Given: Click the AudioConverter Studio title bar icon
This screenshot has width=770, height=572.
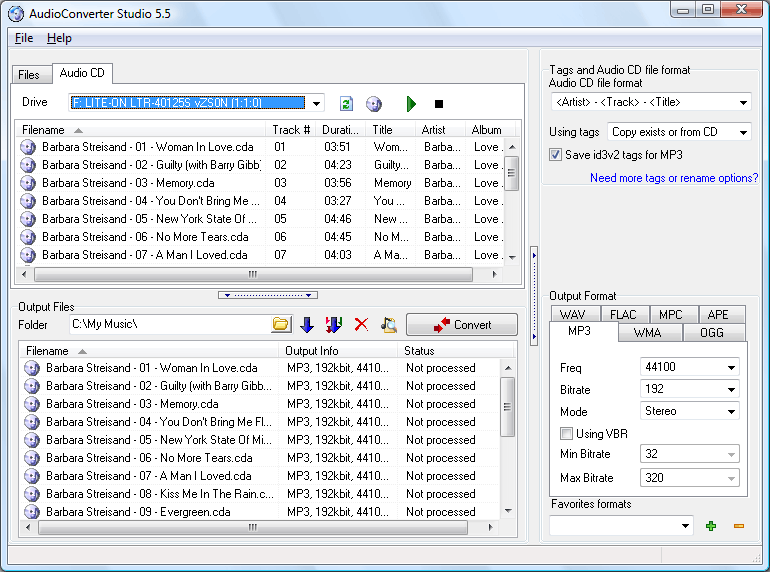Looking at the screenshot, I should tap(16, 14).
